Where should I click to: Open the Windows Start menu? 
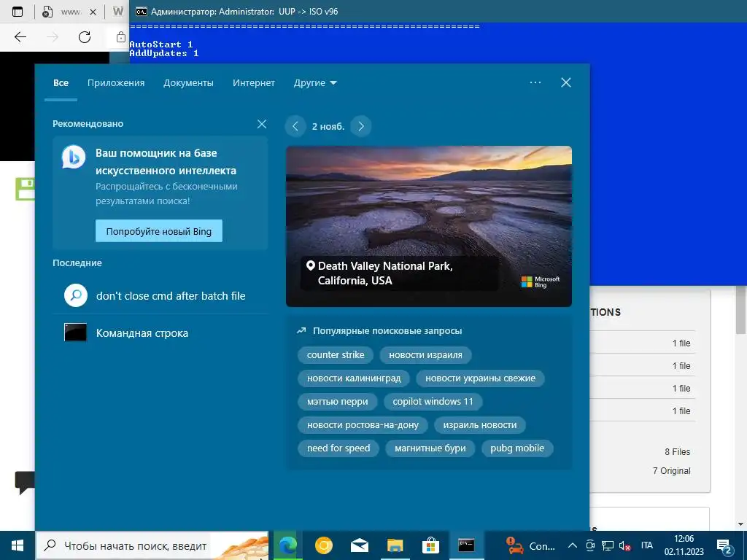(x=18, y=545)
